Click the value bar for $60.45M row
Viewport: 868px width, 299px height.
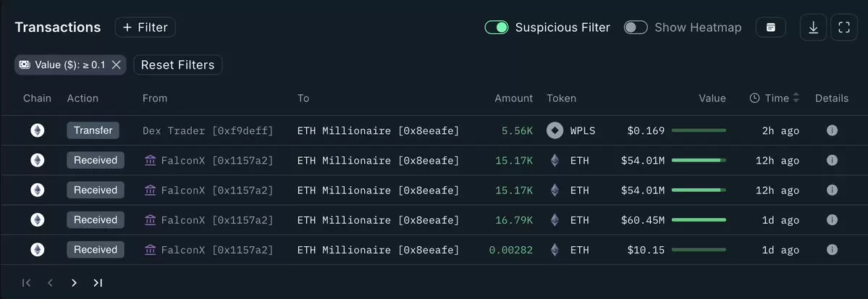(x=699, y=220)
